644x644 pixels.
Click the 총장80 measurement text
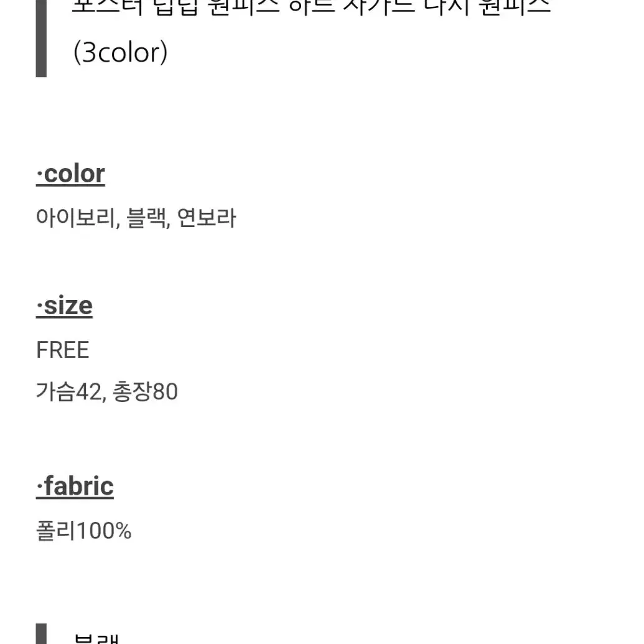[145, 391]
